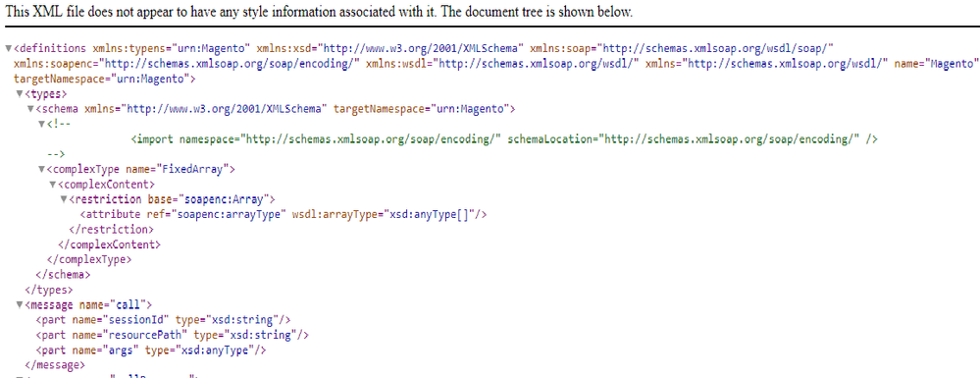This screenshot has height=378, width=980.
Task: Click definitions targetNamespace="urn:Magento" attribute
Action: [x=102, y=79]
